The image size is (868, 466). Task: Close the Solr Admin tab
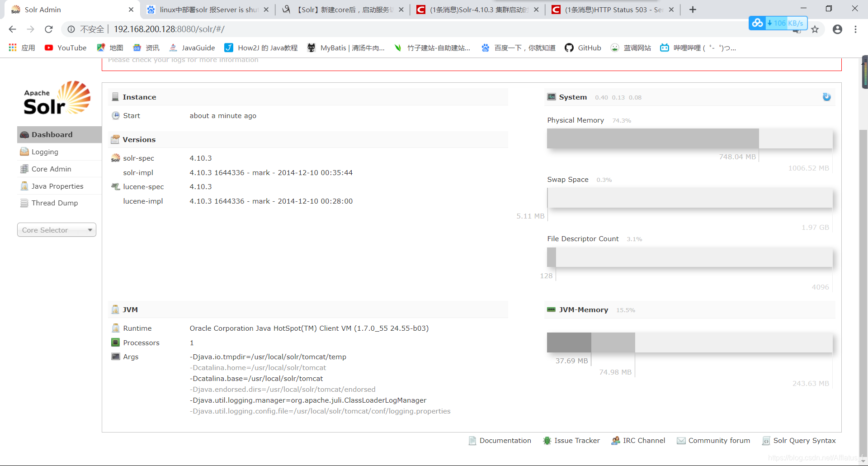131,10
